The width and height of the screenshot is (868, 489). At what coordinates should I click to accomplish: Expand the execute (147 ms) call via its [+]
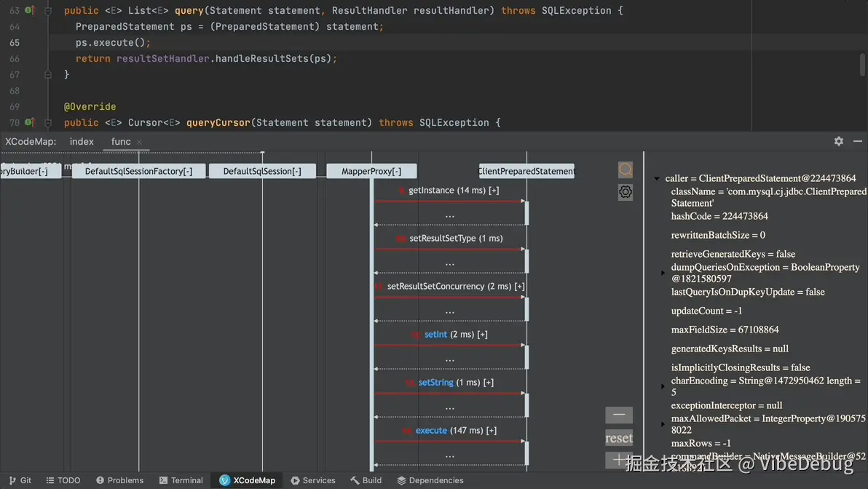[x=492, y=431]
